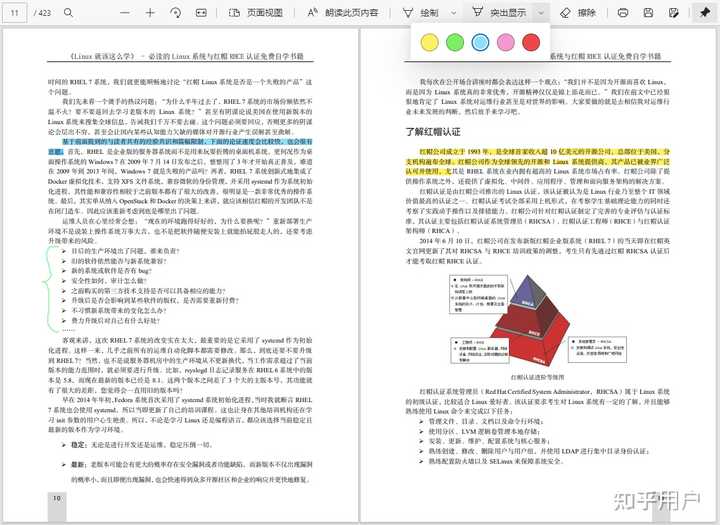Open the search (magnifier) tool

(x=68, y=12)
